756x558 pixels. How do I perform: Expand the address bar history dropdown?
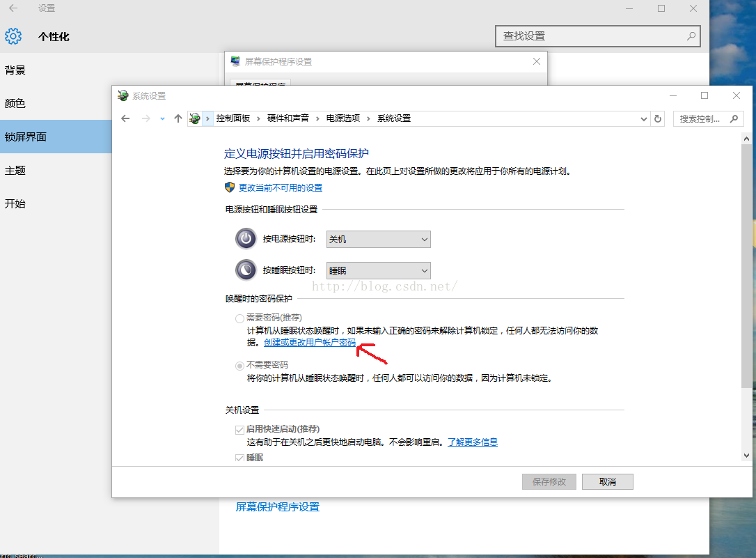(x=644, y=118)
